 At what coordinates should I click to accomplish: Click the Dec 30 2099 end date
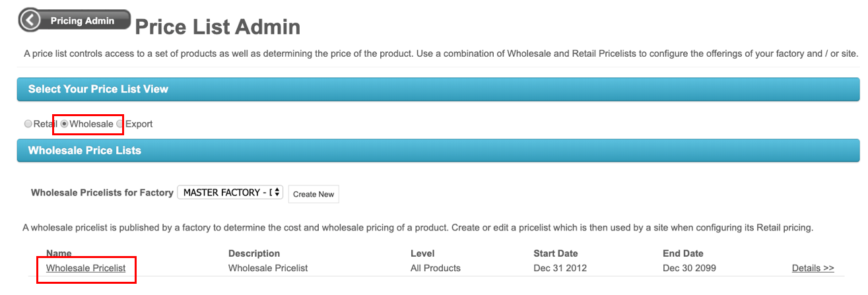pyautogui.click(x=690, y=268)
